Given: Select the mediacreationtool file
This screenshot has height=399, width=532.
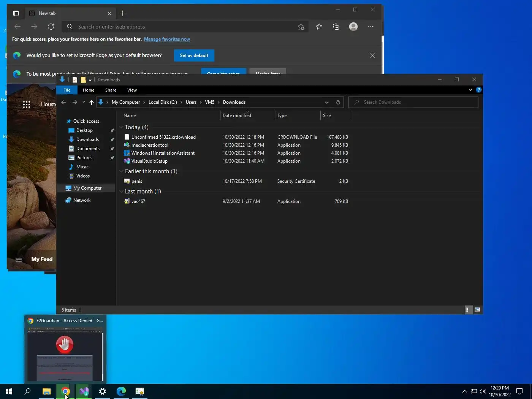Looking at the screenshot, I should point(150,145).
